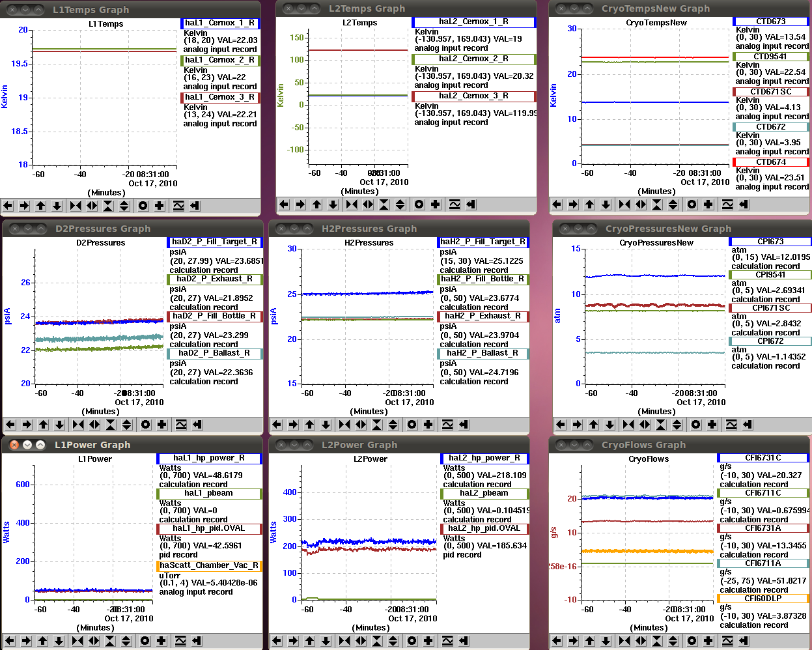The height and width of the screenshot is (650, 812).
Task: Click the VAL=218.109 reading in L2Power legend
Action: (500, 475)
